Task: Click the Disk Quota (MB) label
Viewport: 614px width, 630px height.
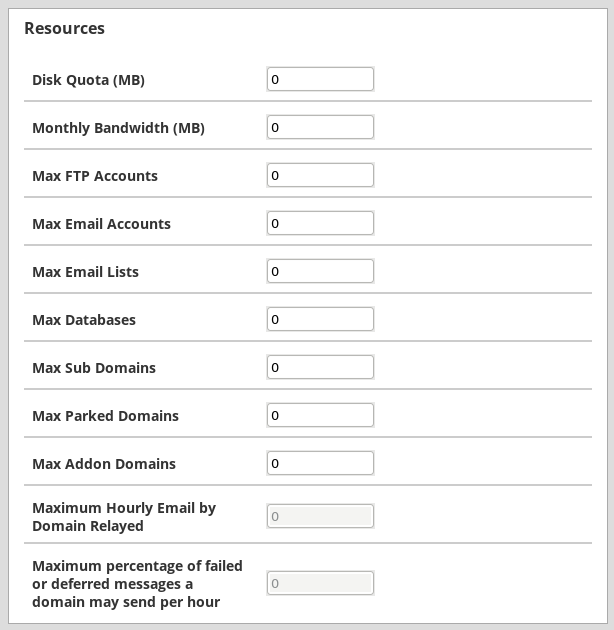Action: click(88, 80)
